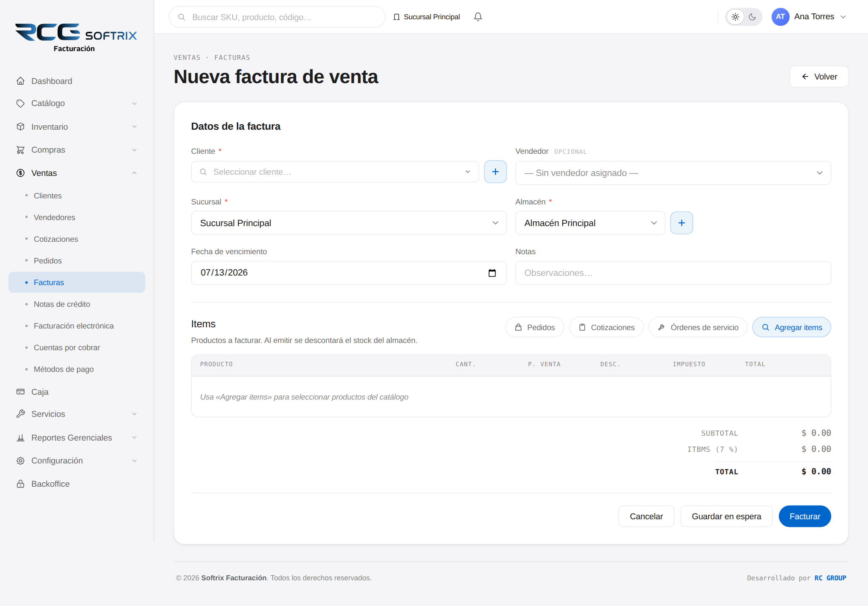Add new client with plus button
This screenshot has height=606, width=868.
tap(495, 172)
